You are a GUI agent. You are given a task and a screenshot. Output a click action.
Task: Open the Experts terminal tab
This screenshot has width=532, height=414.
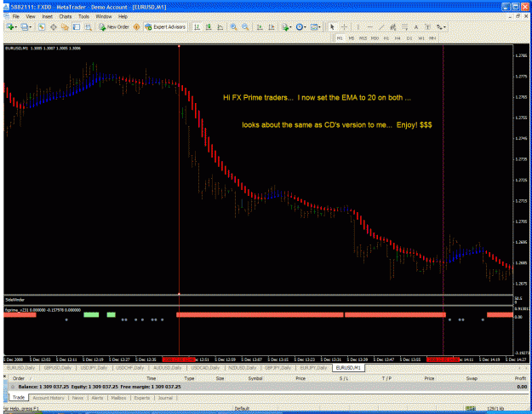point(142,398)
